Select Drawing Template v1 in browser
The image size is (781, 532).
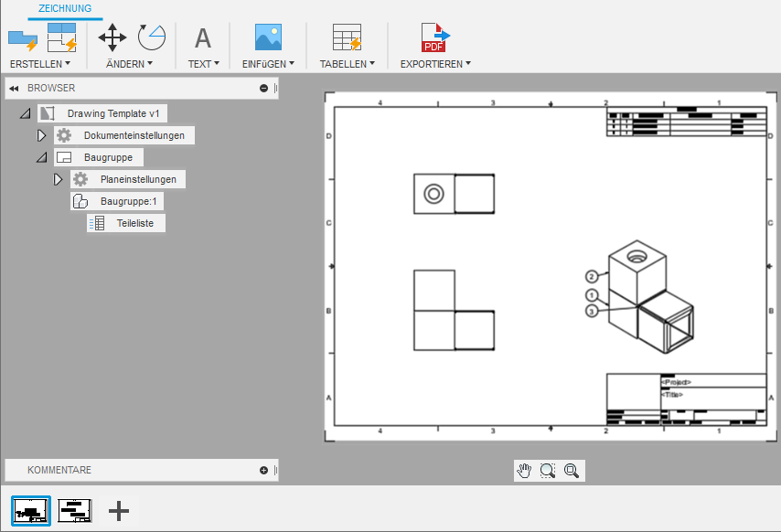point(113,113)
